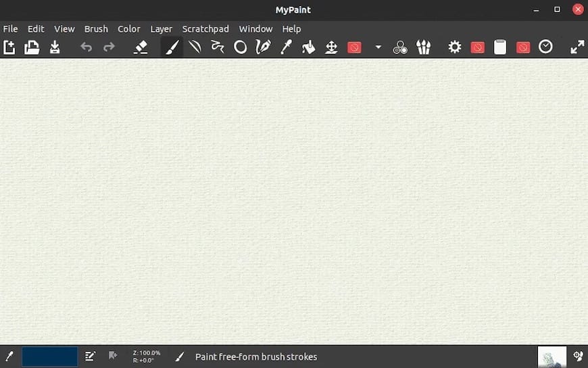The image size is (588, 368).
Task: Select the Connected Lines tool
Action: [218, 47]
